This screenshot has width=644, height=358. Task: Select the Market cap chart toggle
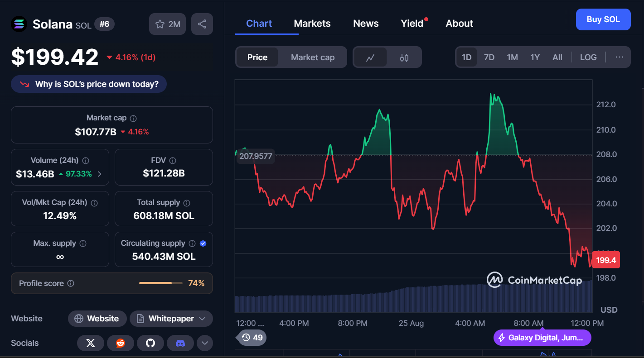pos(313,57)
